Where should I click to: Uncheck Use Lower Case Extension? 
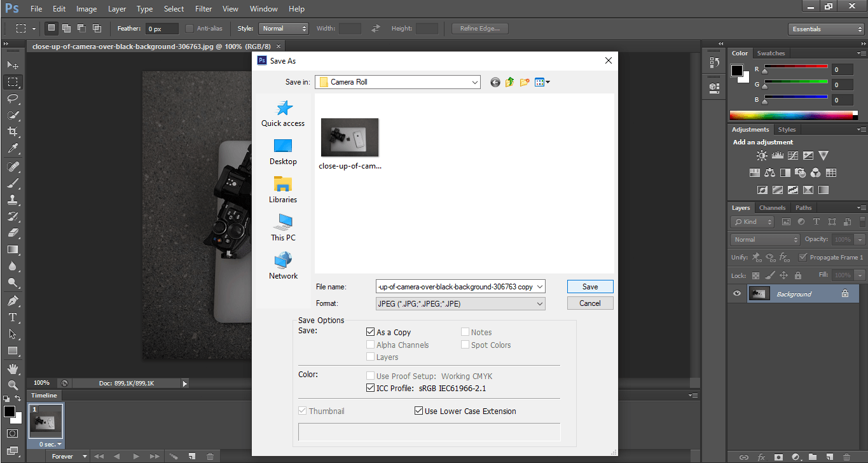[x=418, y=410]
